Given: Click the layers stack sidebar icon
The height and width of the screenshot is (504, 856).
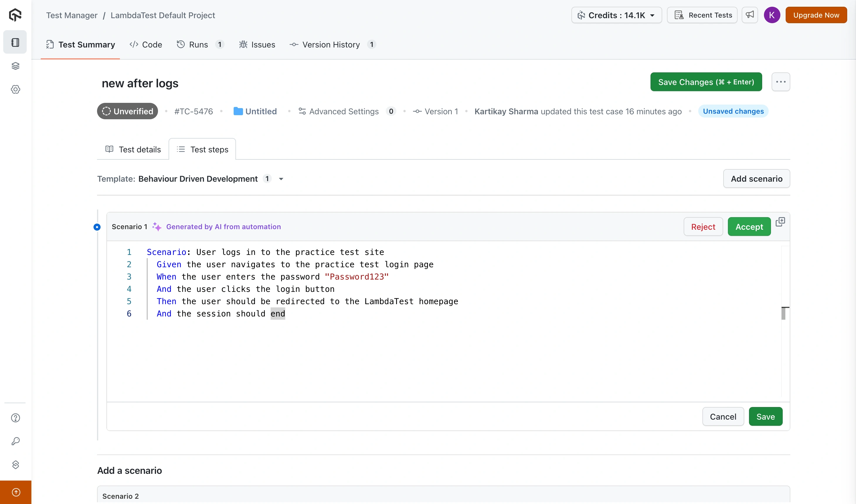Looking at the screenshot, I should 15,66.
